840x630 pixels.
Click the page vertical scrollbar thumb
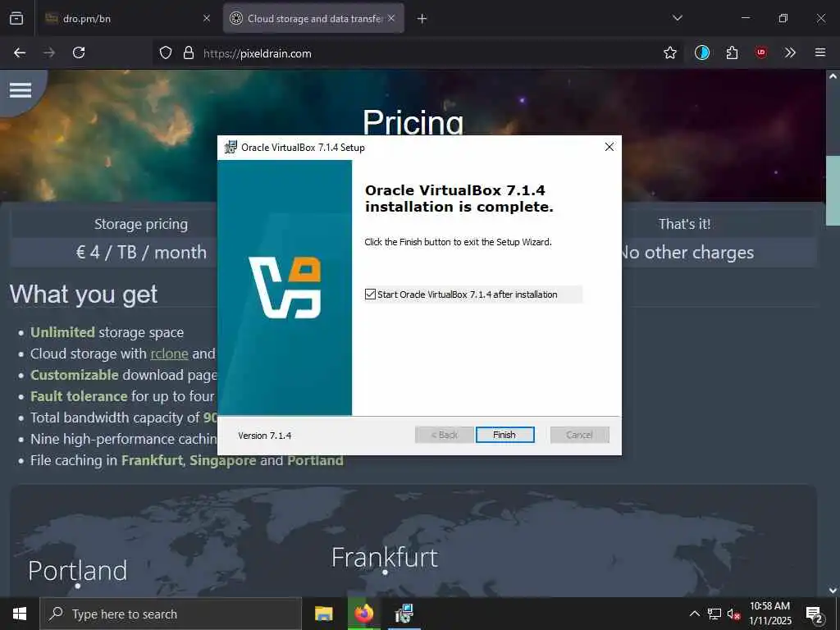point(833,190)
